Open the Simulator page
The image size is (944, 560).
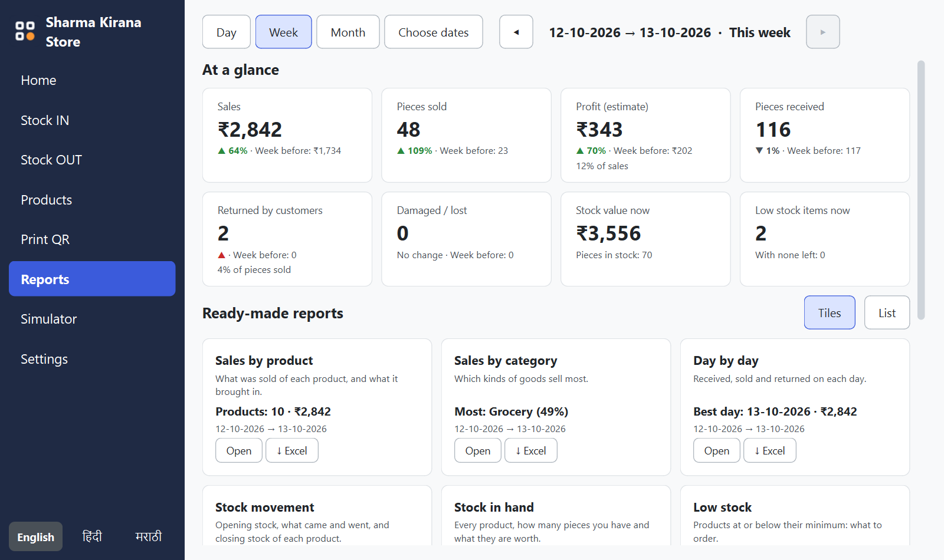[92, 319]
